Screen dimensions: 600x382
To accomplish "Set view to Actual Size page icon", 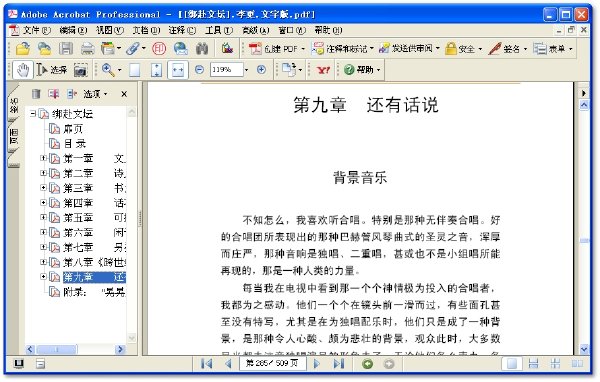I will click(134, 70).
